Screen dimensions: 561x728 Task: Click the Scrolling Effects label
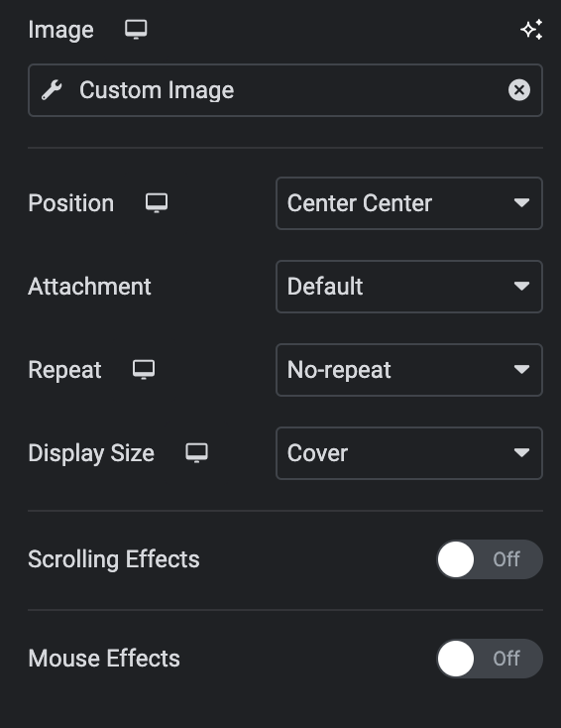coord(114,559)
